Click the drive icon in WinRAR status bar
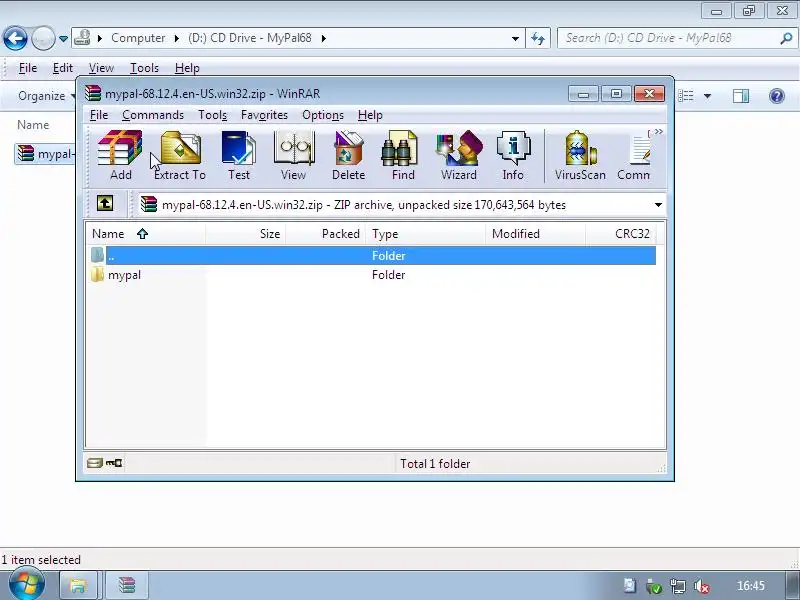The width and height of the screenshot is (800, 600). [x=95, y=463]
